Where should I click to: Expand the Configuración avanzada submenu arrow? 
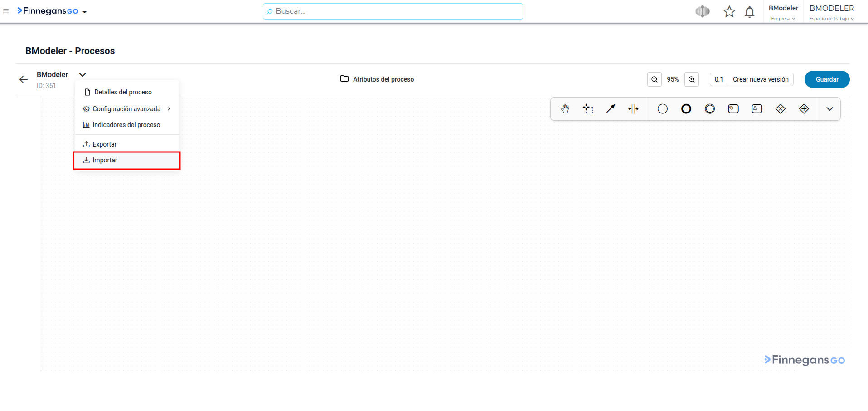[169, 109]
